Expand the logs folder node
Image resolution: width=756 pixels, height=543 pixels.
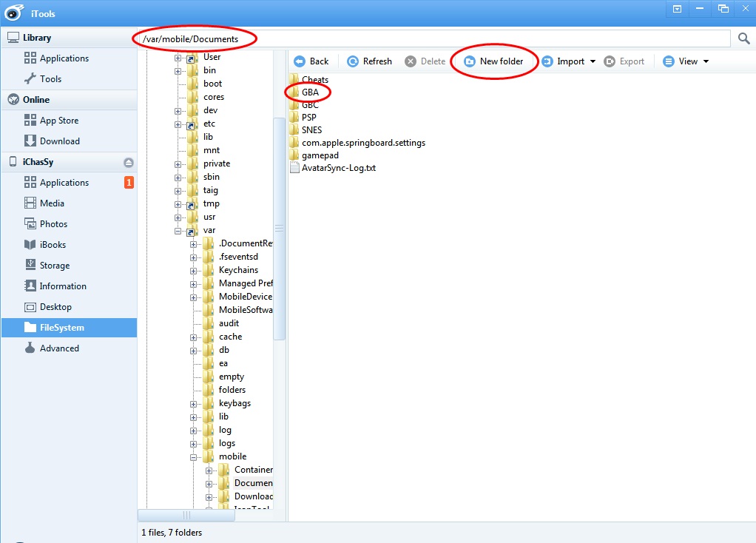(x=193, y=444)
